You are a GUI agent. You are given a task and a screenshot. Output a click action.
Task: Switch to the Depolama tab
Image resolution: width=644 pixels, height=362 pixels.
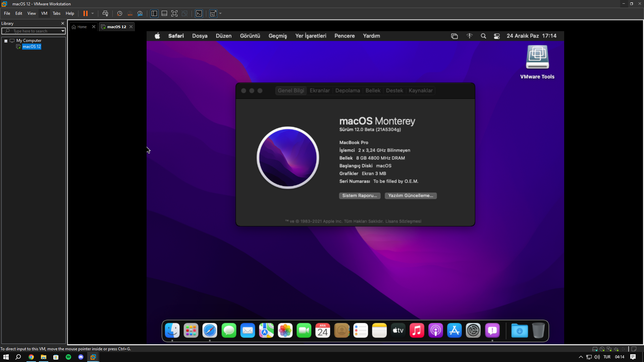point(347,90)
